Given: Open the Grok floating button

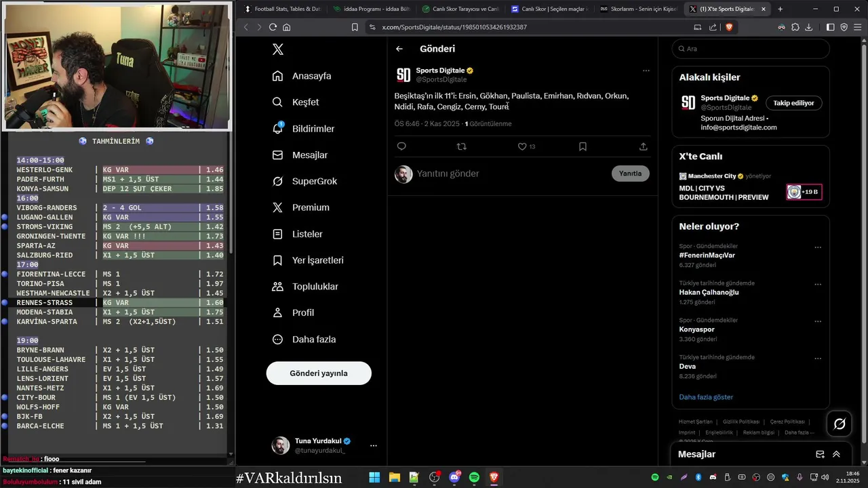Looking at the screenshot, I should pos(840,424).
